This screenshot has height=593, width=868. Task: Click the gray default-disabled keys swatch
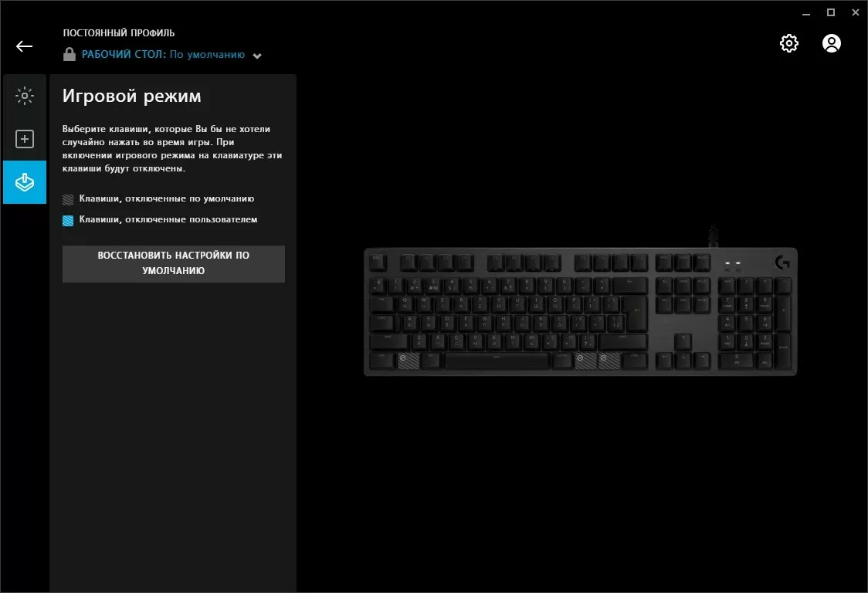tap(68, 199)
